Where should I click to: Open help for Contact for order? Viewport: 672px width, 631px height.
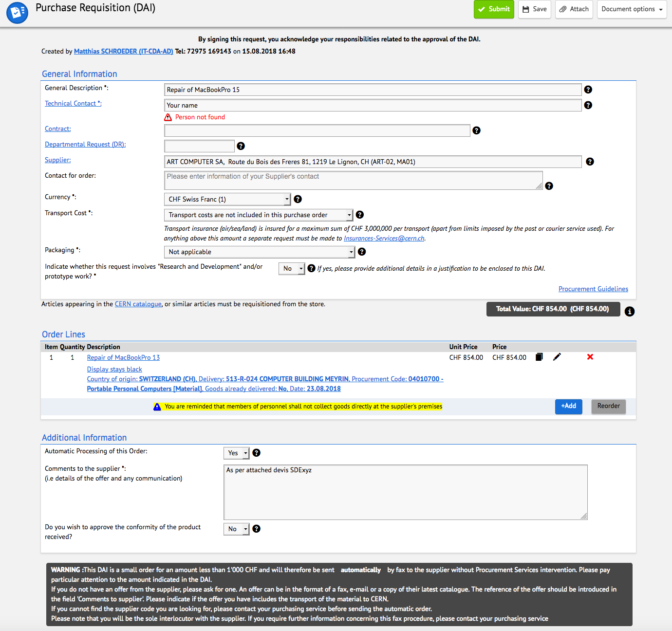(x=549, y=186)
